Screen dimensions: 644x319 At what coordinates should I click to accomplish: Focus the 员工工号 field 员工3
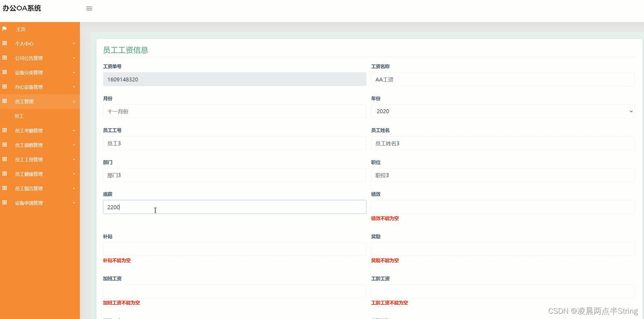[x=234, y=143]
